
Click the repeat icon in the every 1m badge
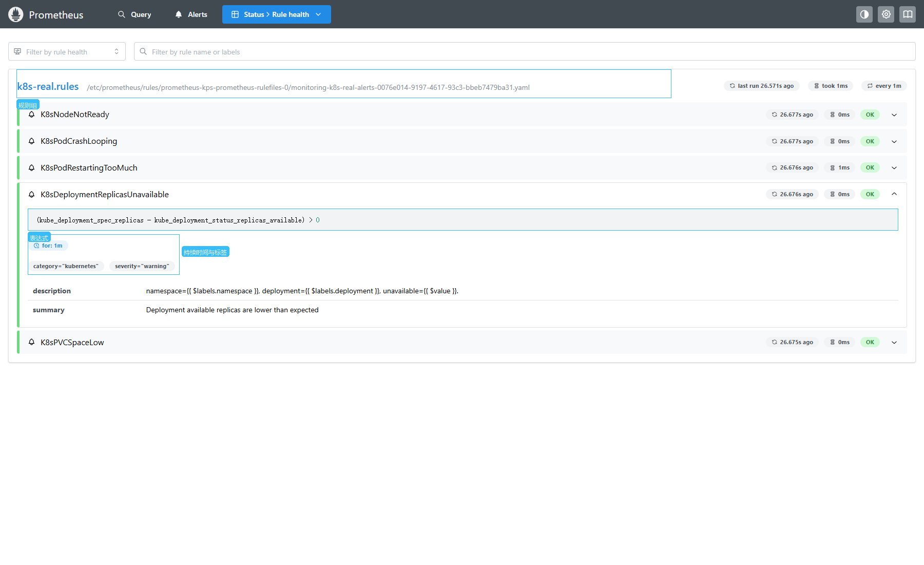(870, 86)
